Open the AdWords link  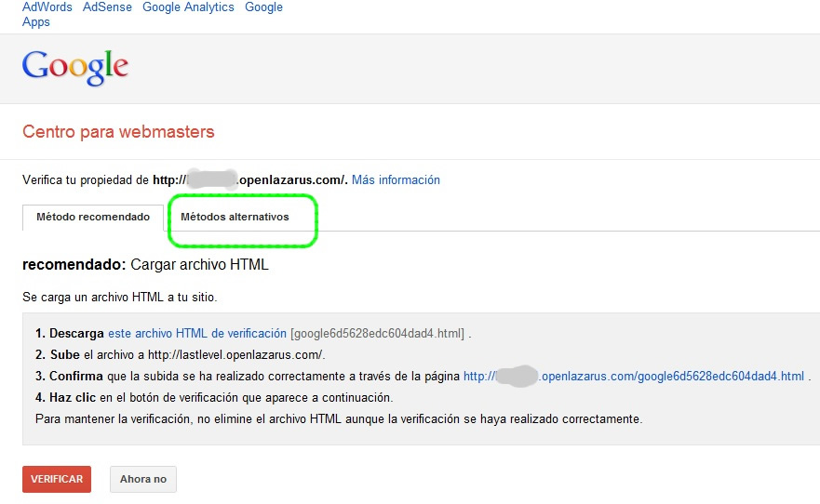point(47,7)
